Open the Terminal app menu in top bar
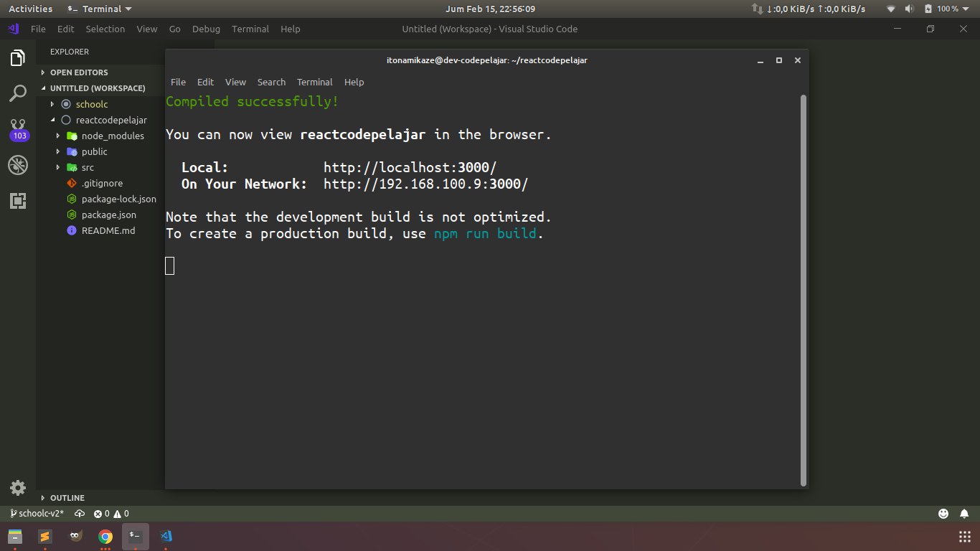The image size is (980, 551). tap(100, 9)
